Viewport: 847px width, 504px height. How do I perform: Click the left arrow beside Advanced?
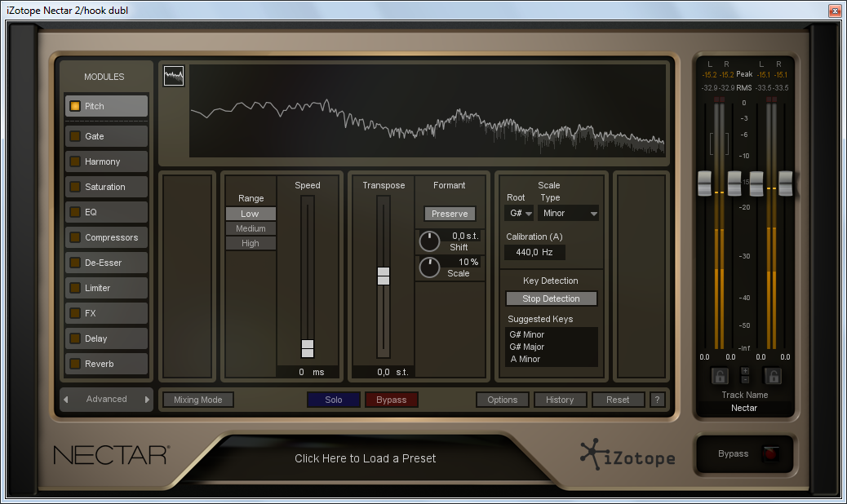point(66,400)
